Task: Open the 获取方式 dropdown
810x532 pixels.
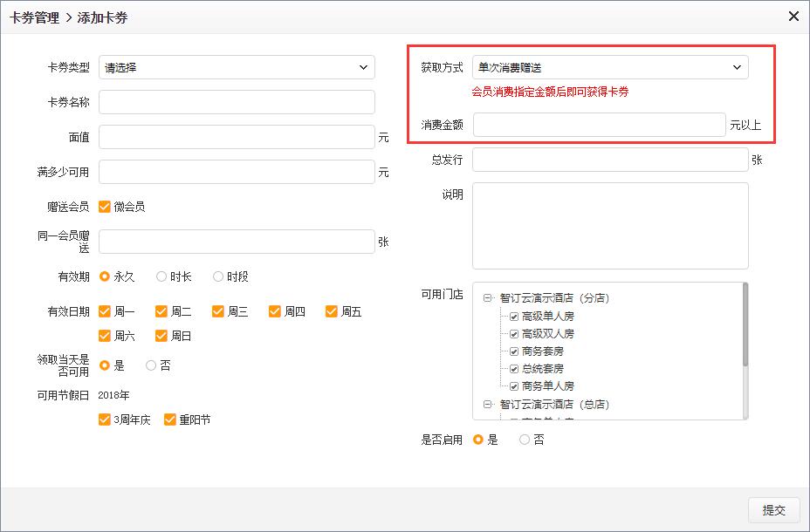Action: pyautogui.click(x=609, y=67)
